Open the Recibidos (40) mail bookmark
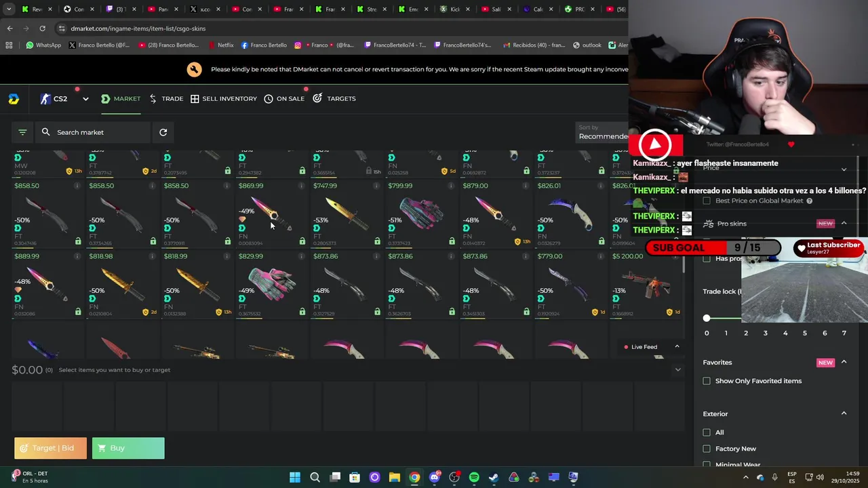 (534, 45)
